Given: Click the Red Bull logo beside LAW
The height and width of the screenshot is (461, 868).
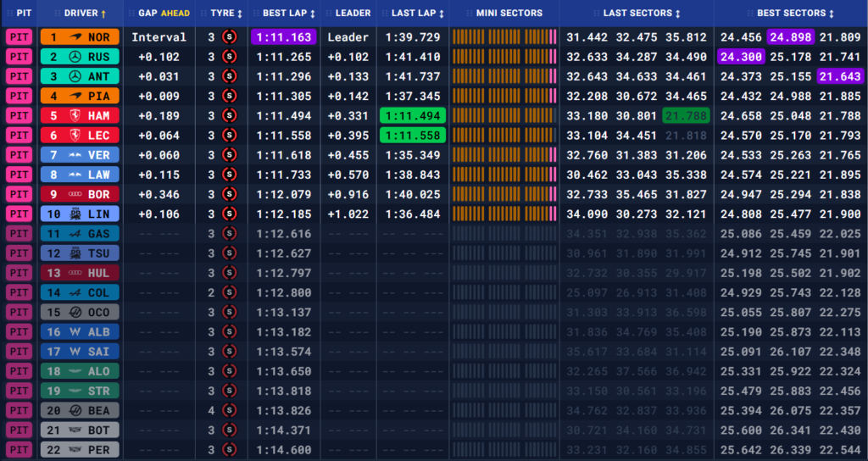Looking at the screenshot, I should (x=75, y=175).
